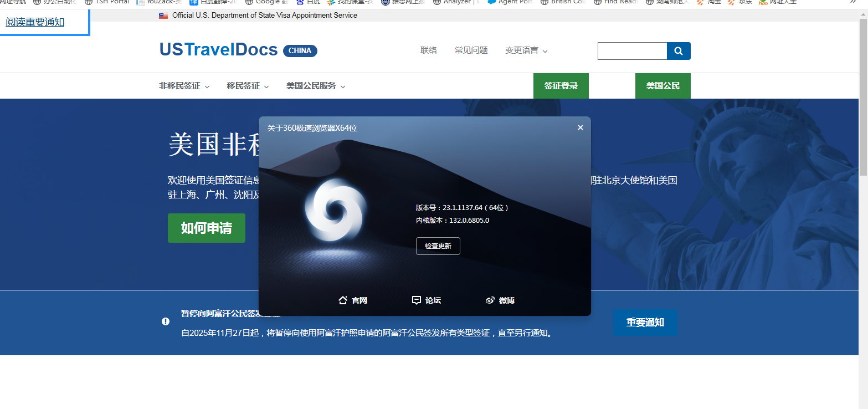This screenshot has width=868, height=409.
Task: Open the 阅读重要通知 link
Action: (35, 22)
